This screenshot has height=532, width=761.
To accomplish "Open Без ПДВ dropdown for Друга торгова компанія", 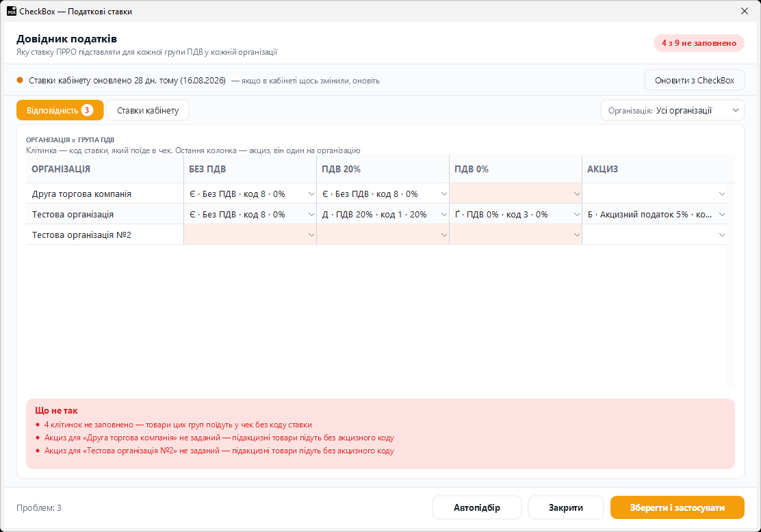I will click(x=250, y=194).
